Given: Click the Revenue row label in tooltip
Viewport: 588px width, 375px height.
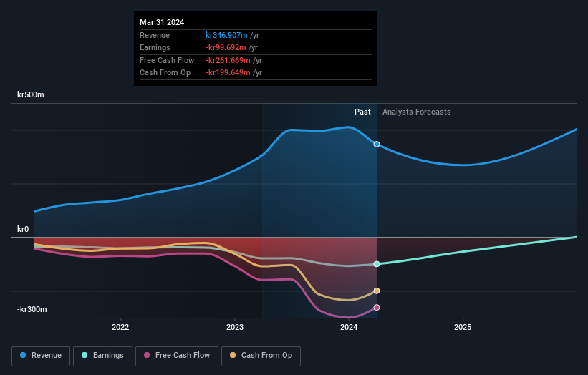Looking at the screenshot, I should [155, 35].
